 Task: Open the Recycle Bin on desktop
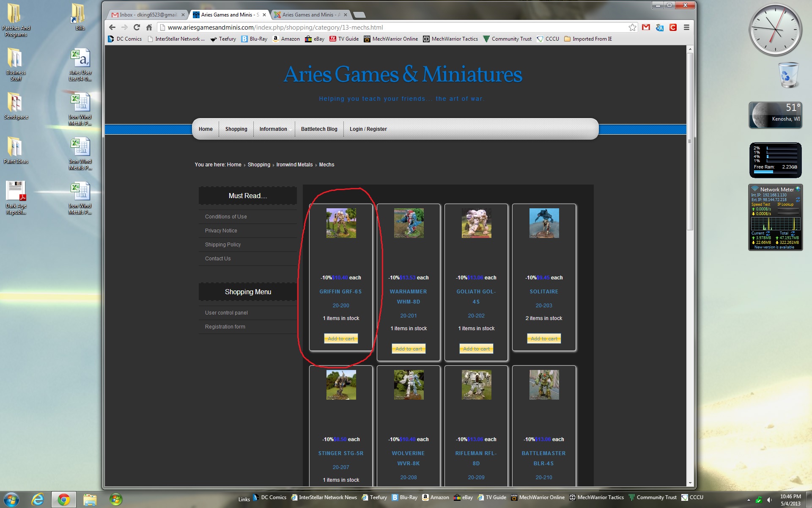pos(788,75)
